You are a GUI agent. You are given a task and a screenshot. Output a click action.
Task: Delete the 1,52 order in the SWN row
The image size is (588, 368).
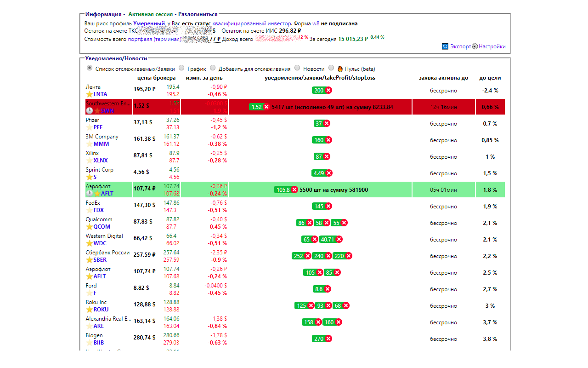pyautogui.click(x=266, y=107)
